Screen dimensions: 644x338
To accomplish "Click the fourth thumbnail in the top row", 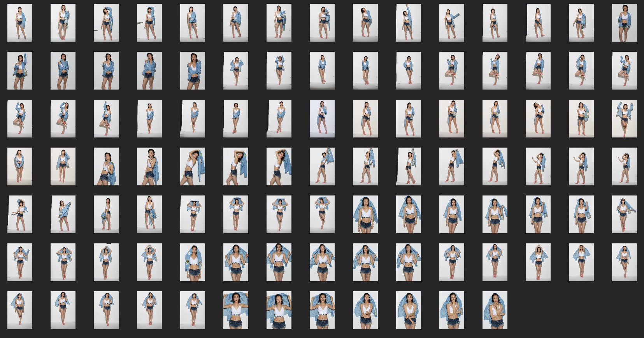I will (x=149, y=23).
